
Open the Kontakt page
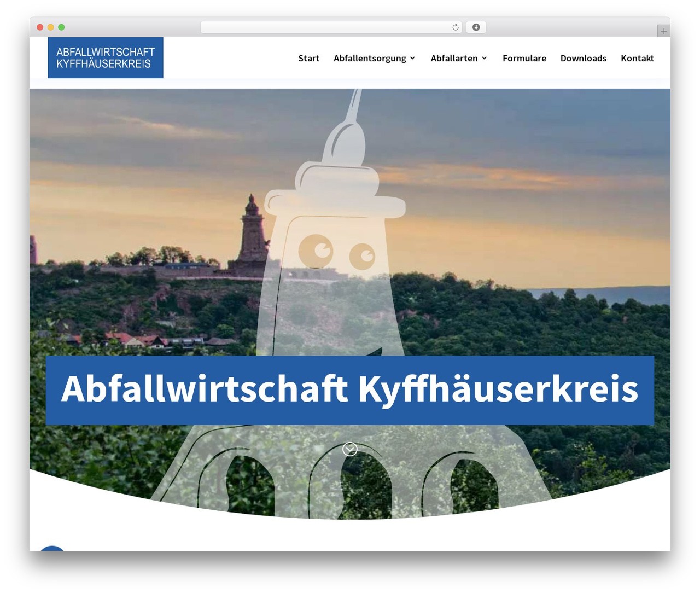coord(637,58)
